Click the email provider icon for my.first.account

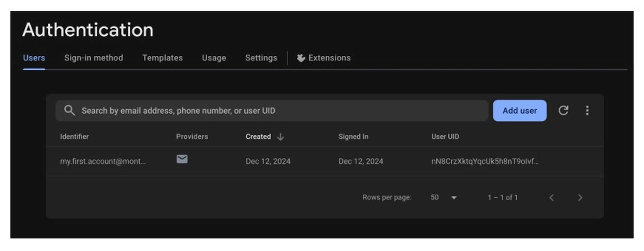182,159
